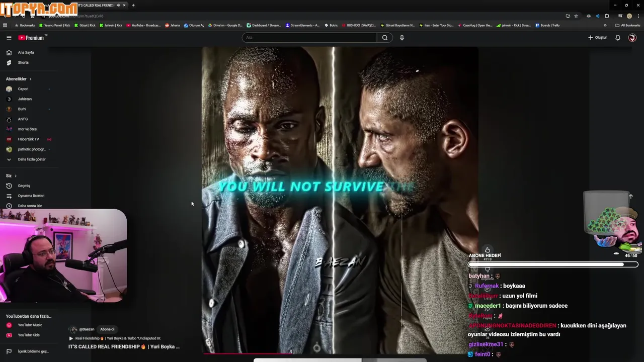The image size is (644, 362).
Task: Open Yayıncı Paneli | Kick bookmark
Action: [54, 25]
